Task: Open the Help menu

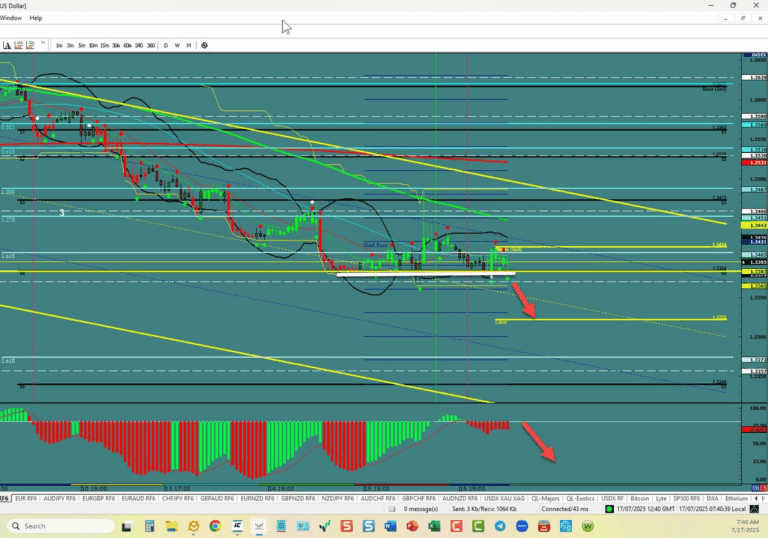Action: point(36,18)
